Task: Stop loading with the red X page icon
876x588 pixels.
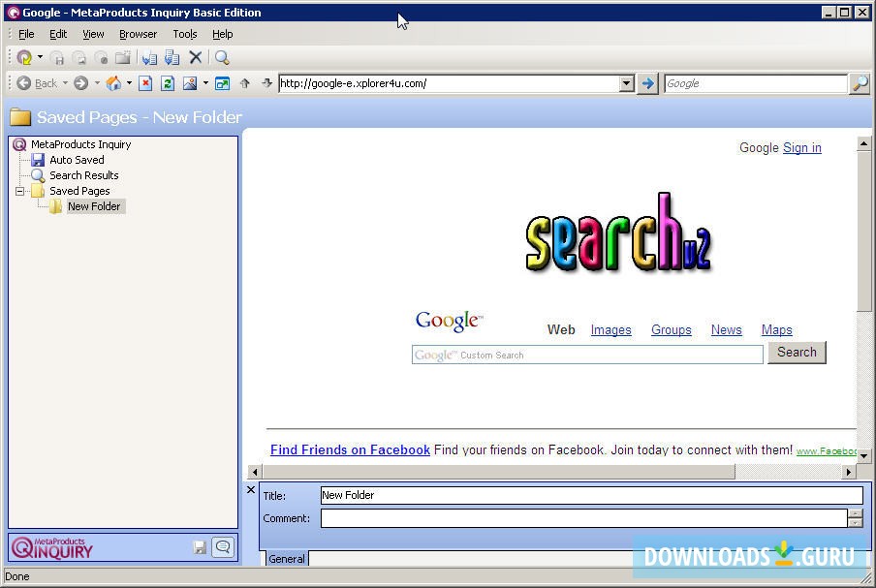Action: pyautogui.click(x=145, y=83)
